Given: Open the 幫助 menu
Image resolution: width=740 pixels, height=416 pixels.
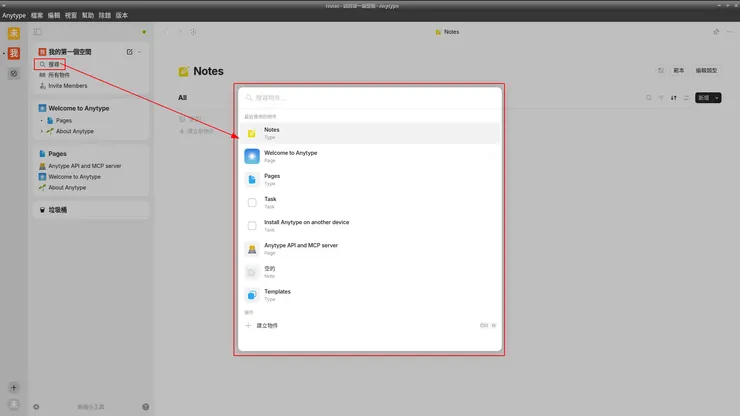Looking at the screenshot, I should tap(88, 15).
